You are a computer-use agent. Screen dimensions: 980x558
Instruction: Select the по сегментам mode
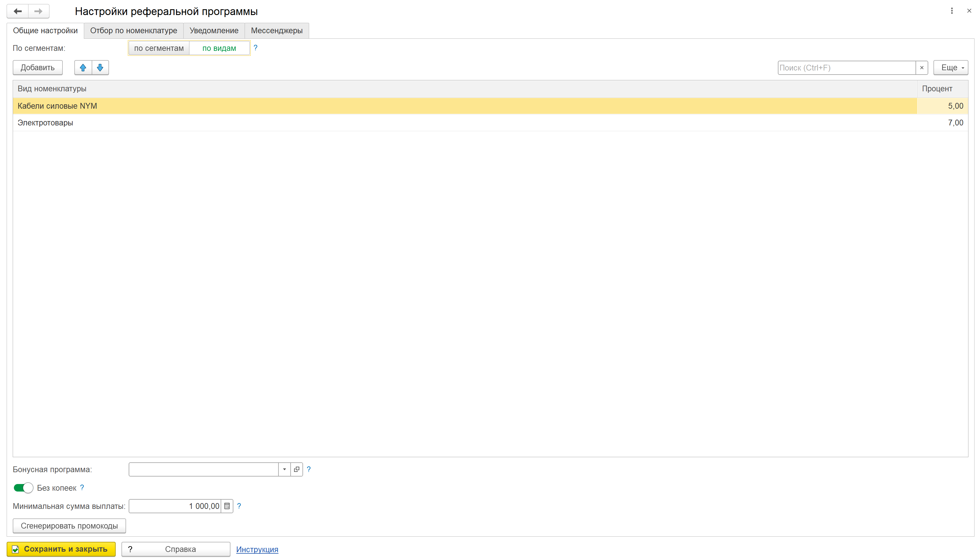159,48
